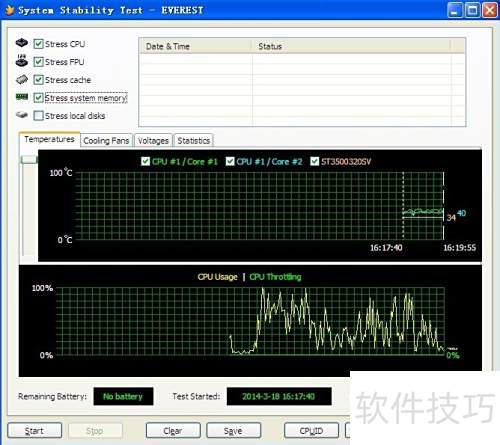Click the 34 temperature reading value
Screen dimensions: 500x445
click(x=451, y=218)
